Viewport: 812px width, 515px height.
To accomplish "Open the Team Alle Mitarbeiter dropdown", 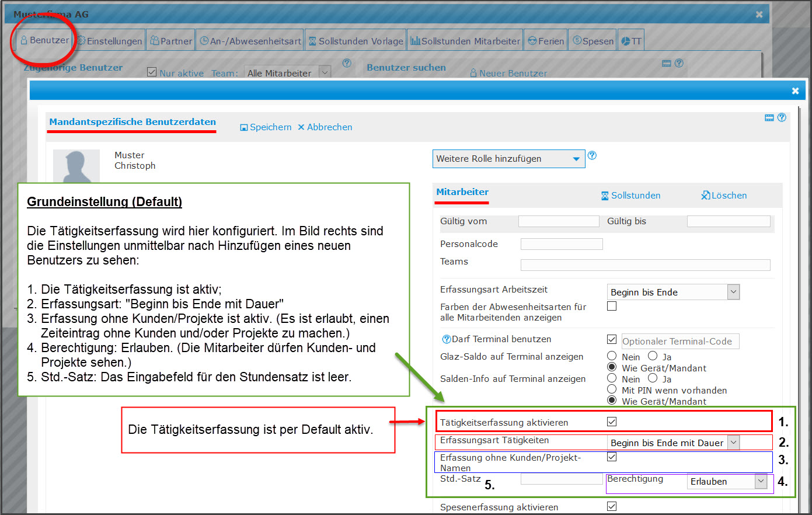I will [x=287, y=73].
